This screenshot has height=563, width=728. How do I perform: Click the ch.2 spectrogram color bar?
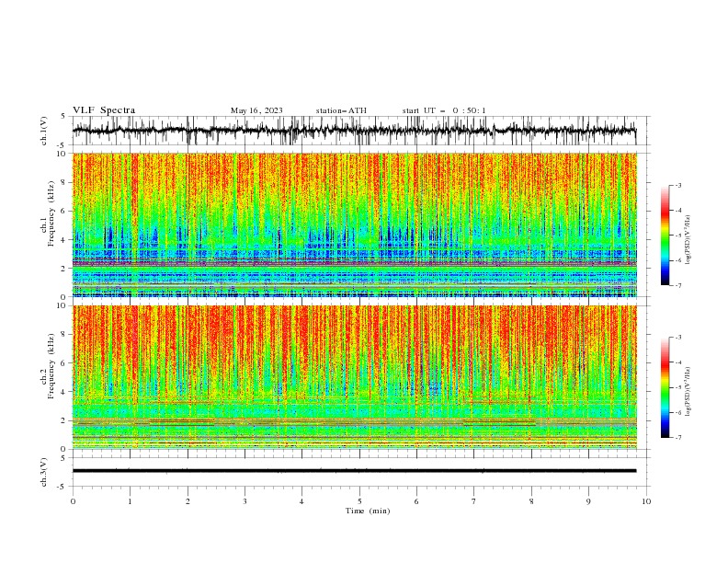click(x=665, y=387)
